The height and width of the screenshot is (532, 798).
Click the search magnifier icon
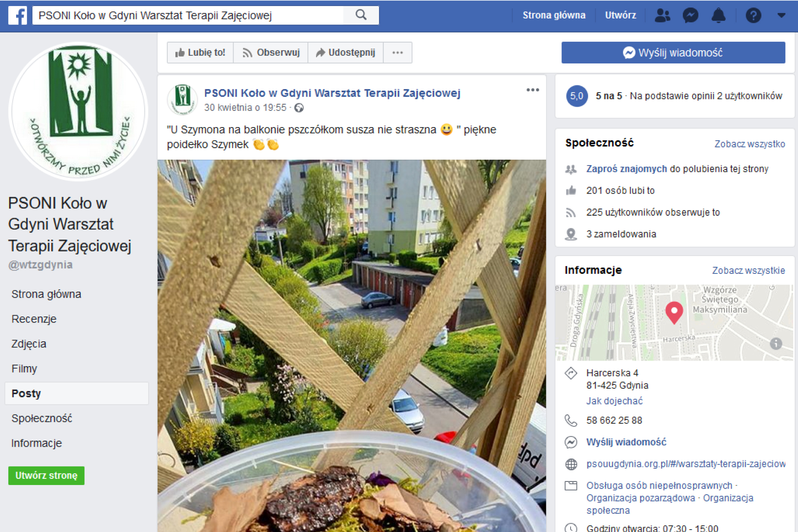pyautogui.click(x=361, y=15)
